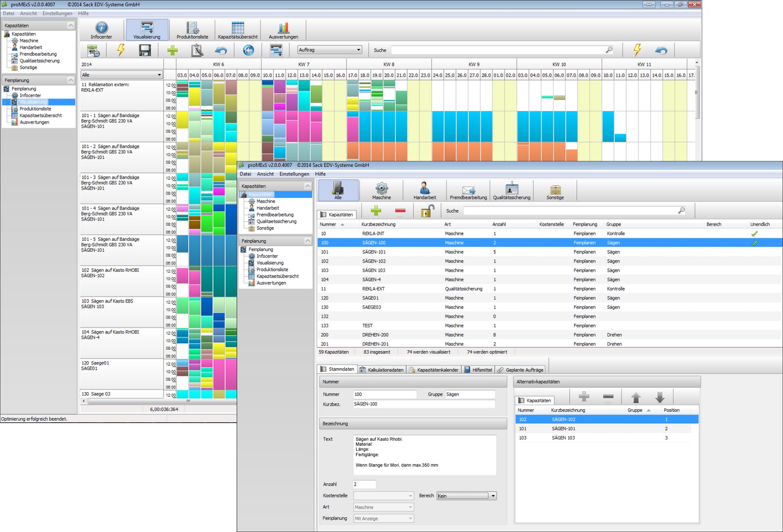The width and height of the screenshot is (783, 532).
Task: Click the floppy disk save icon
Action: tap(145, 50)
